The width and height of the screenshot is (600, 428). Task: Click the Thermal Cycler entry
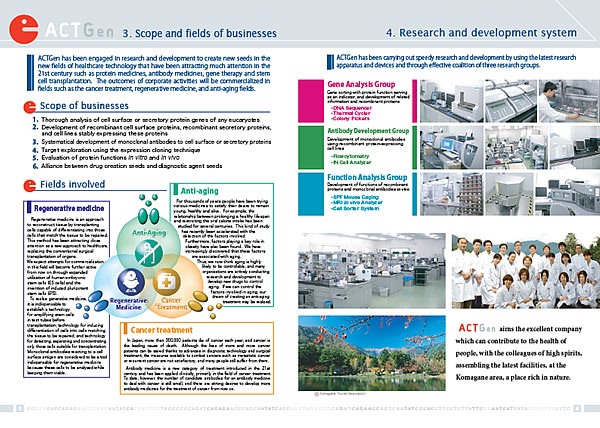tap(351, 113)
